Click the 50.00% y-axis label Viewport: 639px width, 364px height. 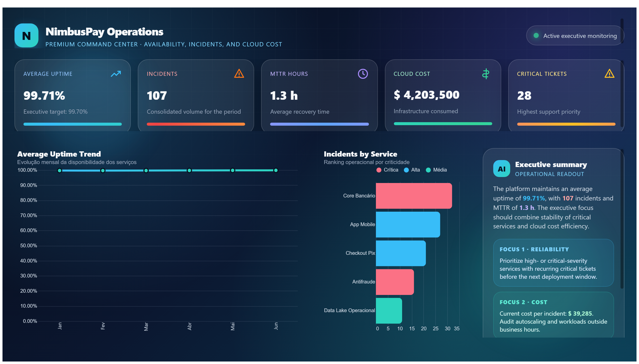28,246
